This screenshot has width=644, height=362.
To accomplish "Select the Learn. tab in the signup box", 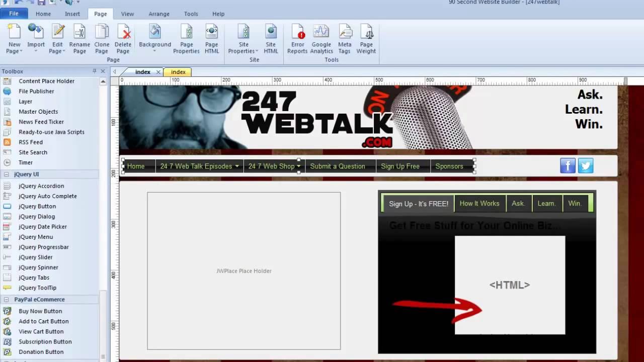I will (x=546, y=204).
